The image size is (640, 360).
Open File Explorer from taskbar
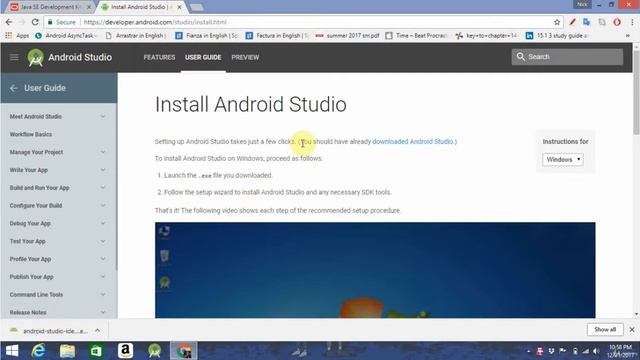tap(67, 351)
